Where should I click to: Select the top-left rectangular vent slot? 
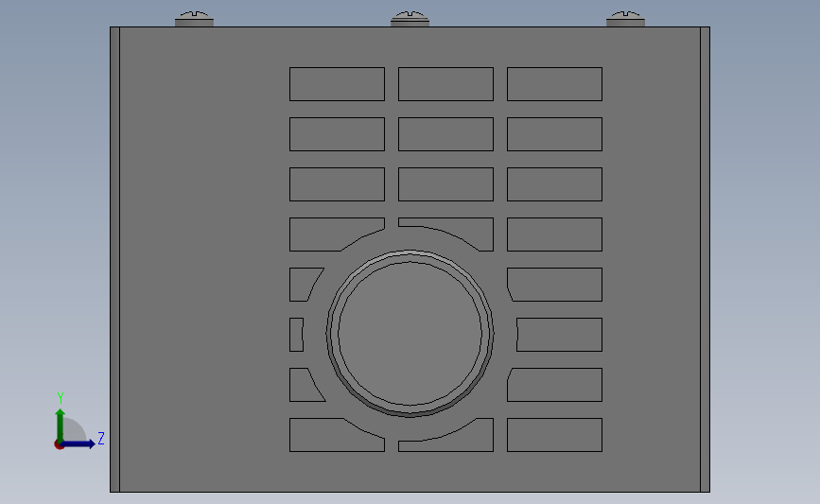[x=338, y=84]
